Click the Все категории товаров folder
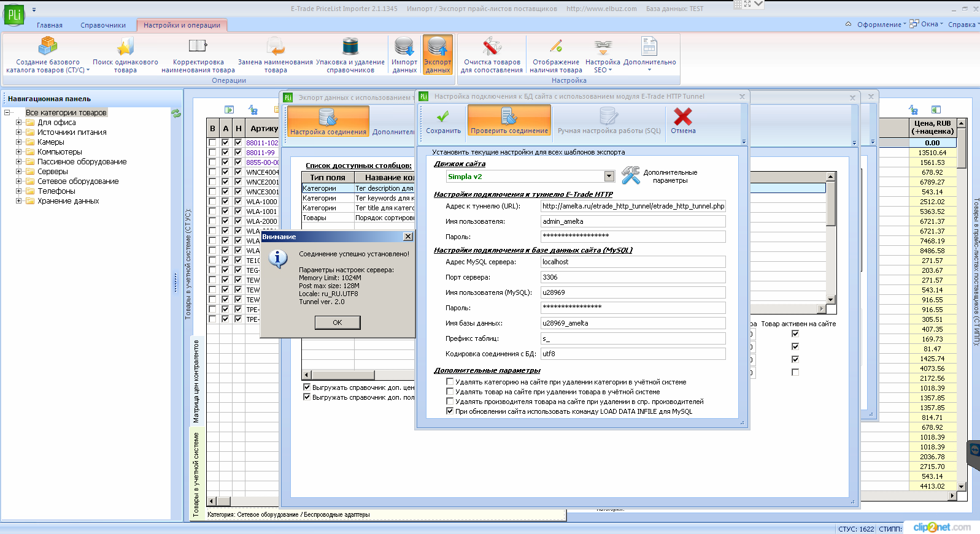Viewport: 980px width, 534px height. click(66, 113)
